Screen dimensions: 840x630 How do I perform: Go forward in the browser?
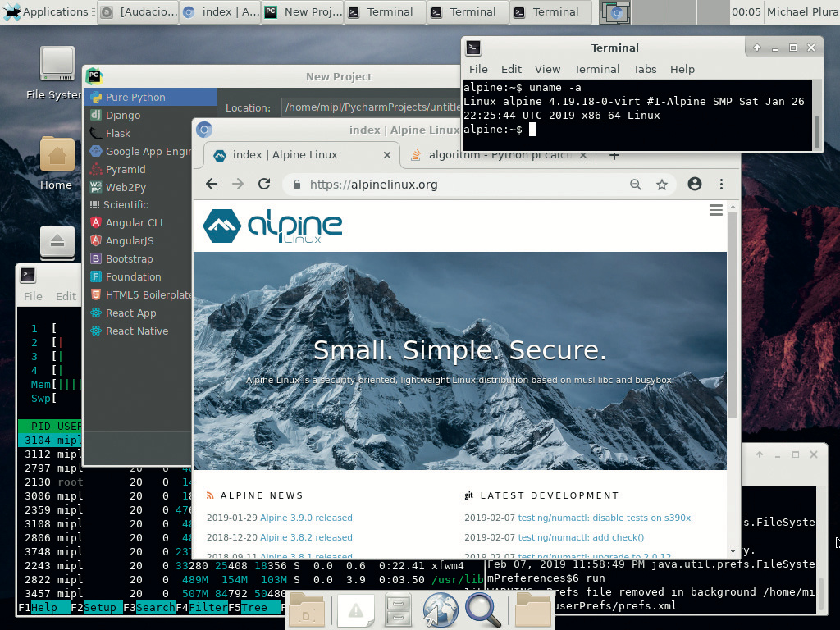click(238, 185)
